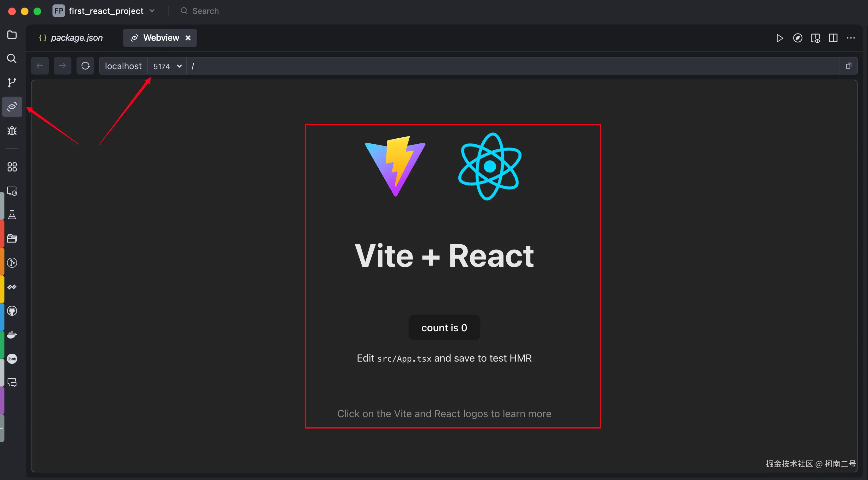Screen dimensions: 868x480
Task: Open the Search panel in sidebar
Action: coord(12,58)
